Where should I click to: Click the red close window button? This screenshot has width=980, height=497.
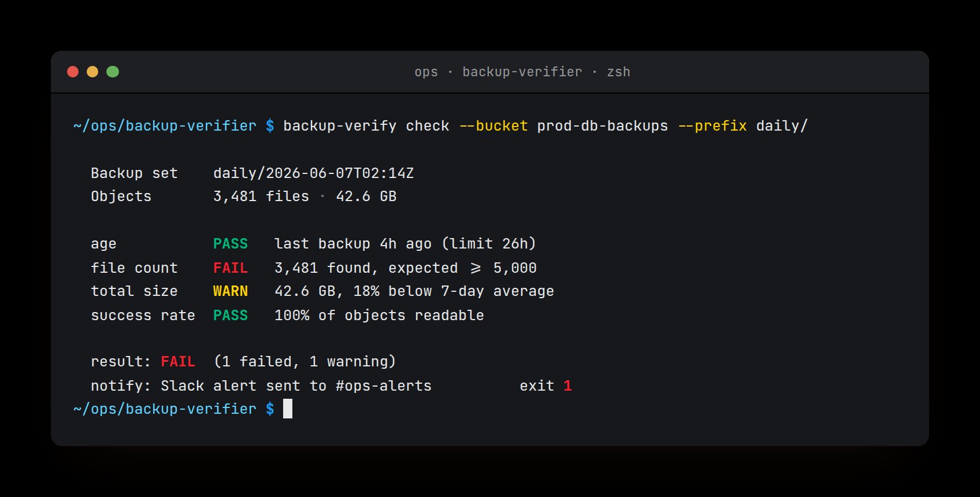[x=73, y=72]
